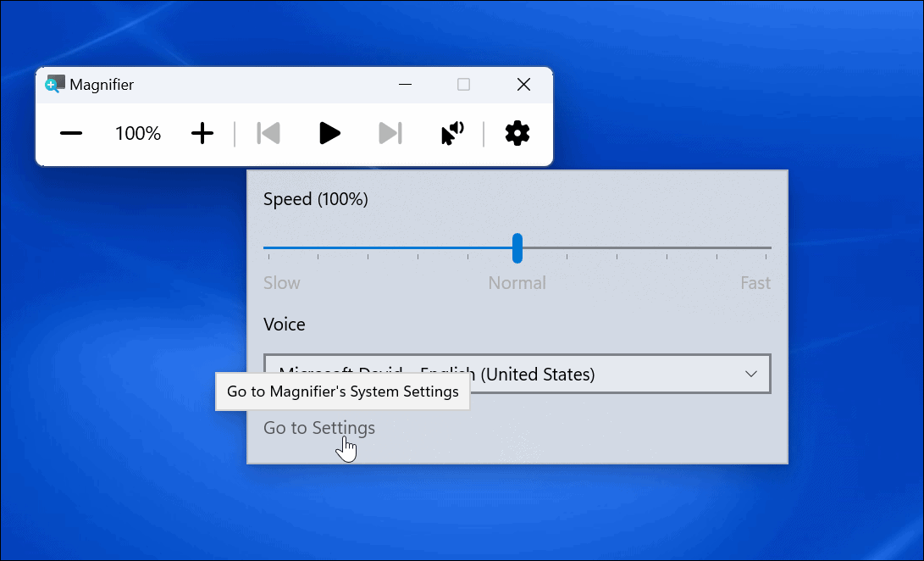Zoom out using the minus icon
Screen dimensions: 924x561
[x=71, y=133]
